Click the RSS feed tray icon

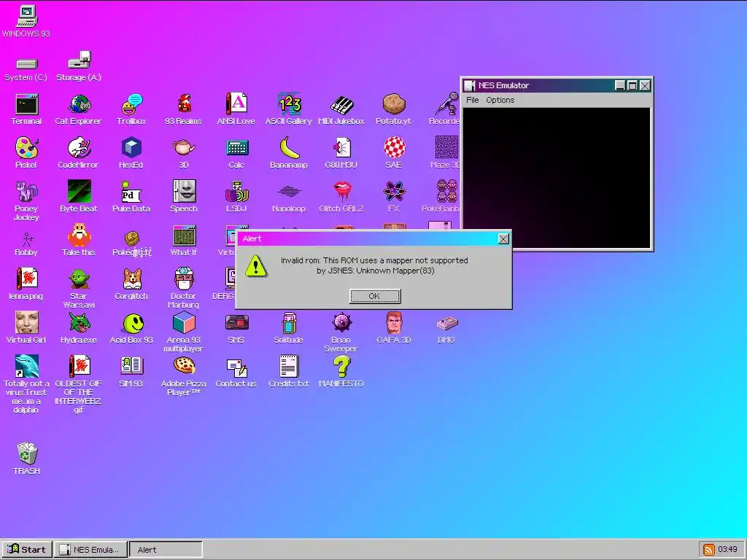tap(709, 550)
